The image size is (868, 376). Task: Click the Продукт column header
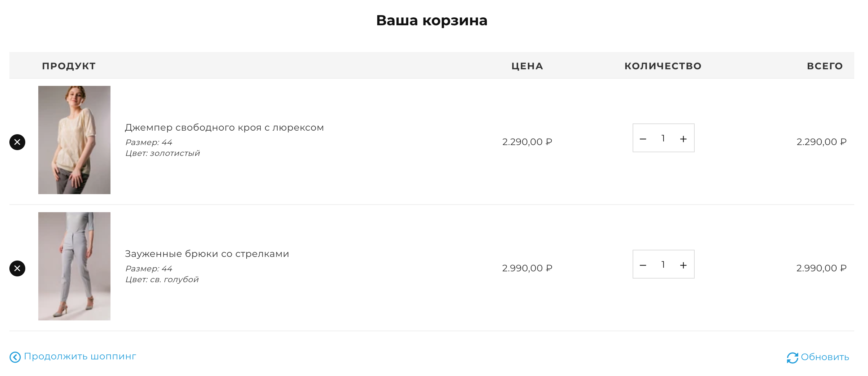(x=69, y=66)
